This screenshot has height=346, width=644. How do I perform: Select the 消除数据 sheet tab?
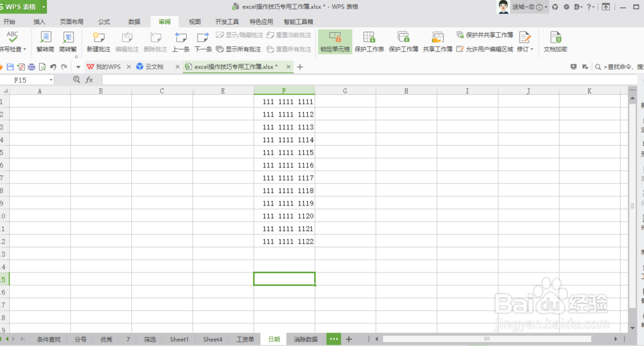click(x=305, y=340)
